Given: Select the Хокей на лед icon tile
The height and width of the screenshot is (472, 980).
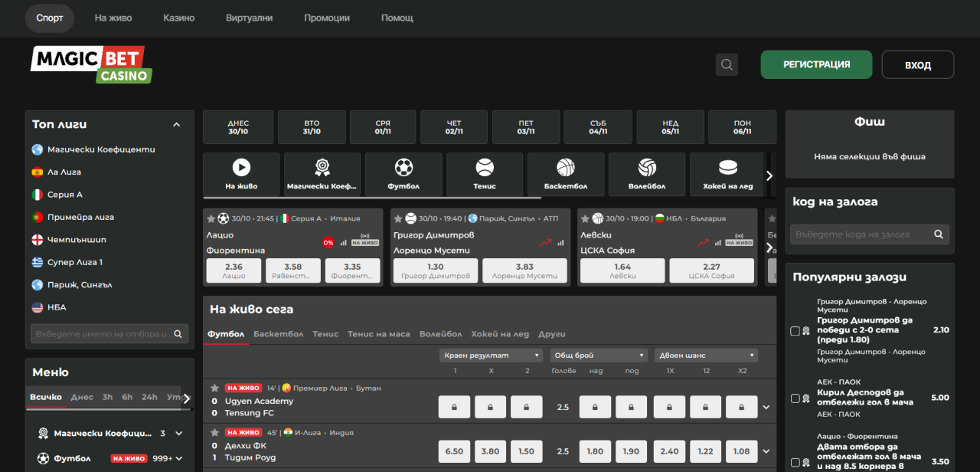Looking at the screenshot, I should [728, 174].
